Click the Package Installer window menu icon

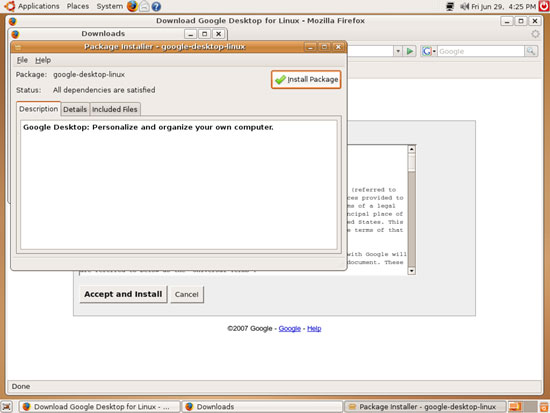[x=18, y=47]
